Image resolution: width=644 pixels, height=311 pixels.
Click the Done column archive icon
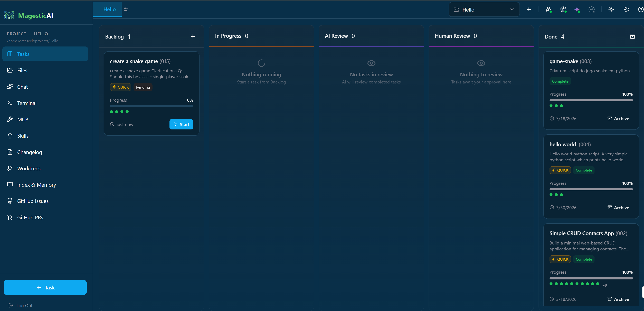click(632, 36)
